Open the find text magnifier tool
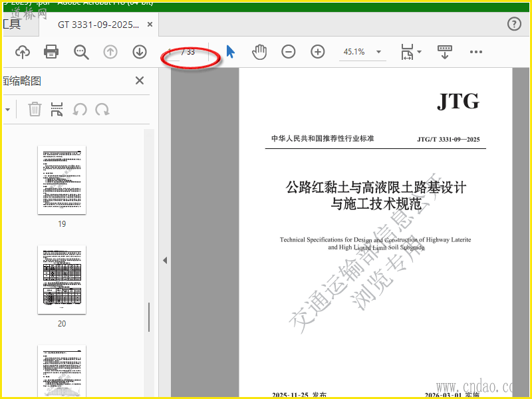This screenshot has width=532, height=399. tap(81, 52)
